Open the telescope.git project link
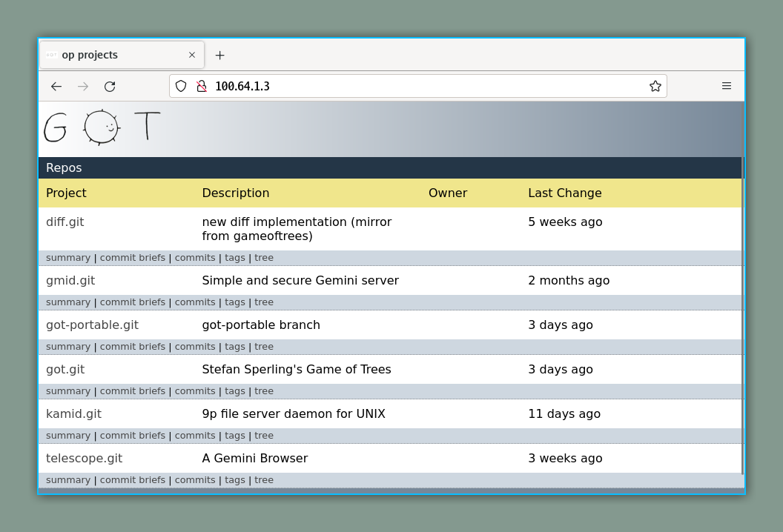Screen dimensions: 783x532 coord(84,459)
